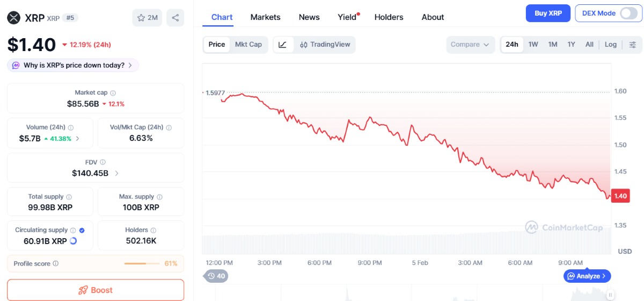Expand Volume (24h) details chevron
Viewport: 644px width, 301px height.
(78, 139)
